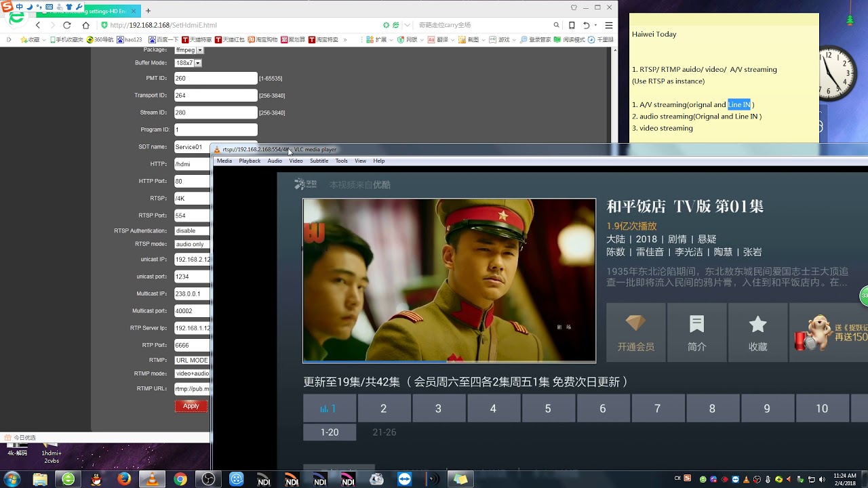Open QQ penguin from the taskbar
This screenshot has height=488, width=868.
click(96, 479)
